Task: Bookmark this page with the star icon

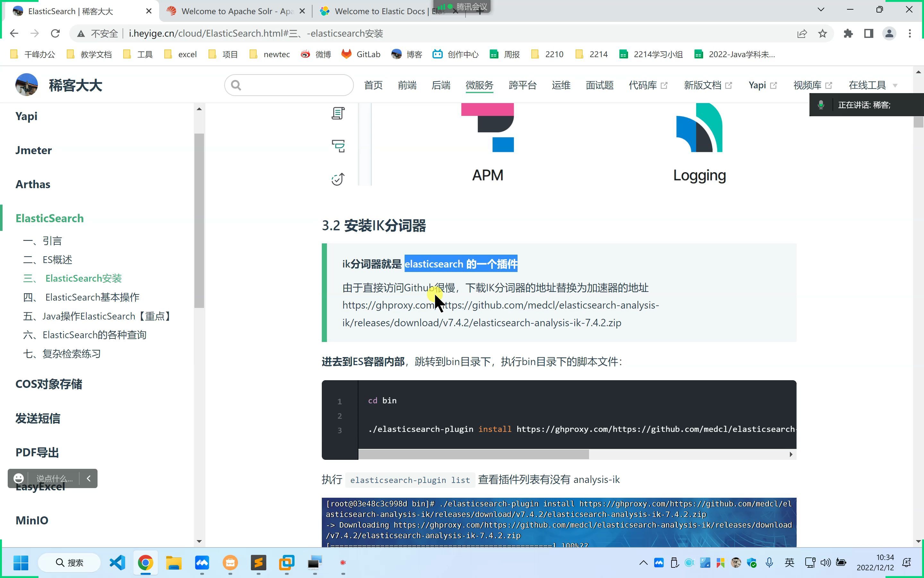Action: pyautogui.click(x=822, y=34)
